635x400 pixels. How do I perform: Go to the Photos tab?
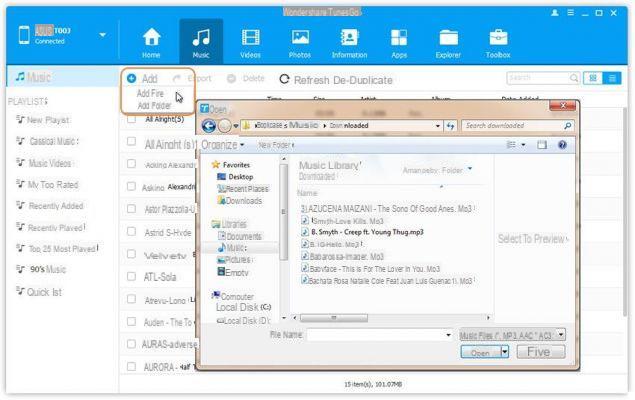pos(300,43)
